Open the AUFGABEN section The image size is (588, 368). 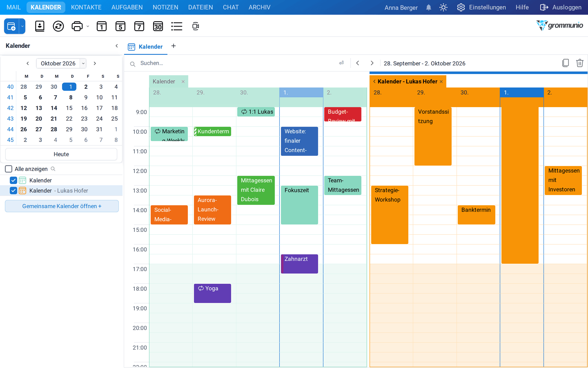pos(127,7)
